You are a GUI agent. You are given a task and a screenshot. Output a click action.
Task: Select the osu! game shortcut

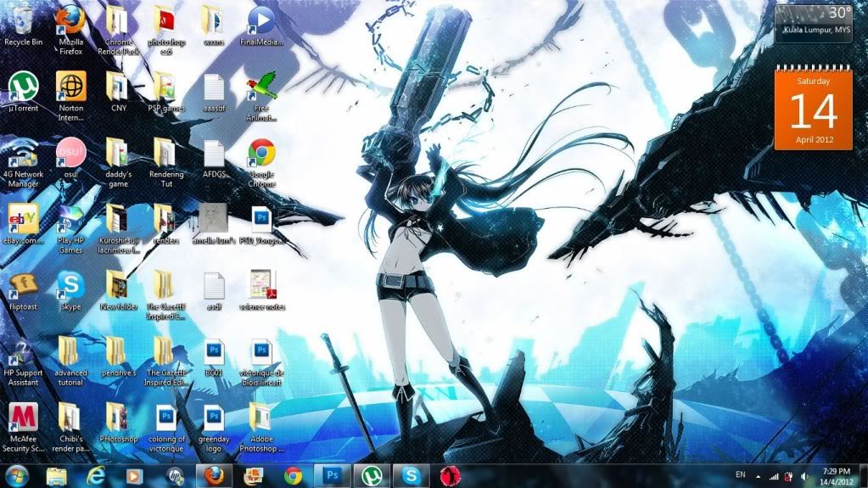(x=71, y=158)
